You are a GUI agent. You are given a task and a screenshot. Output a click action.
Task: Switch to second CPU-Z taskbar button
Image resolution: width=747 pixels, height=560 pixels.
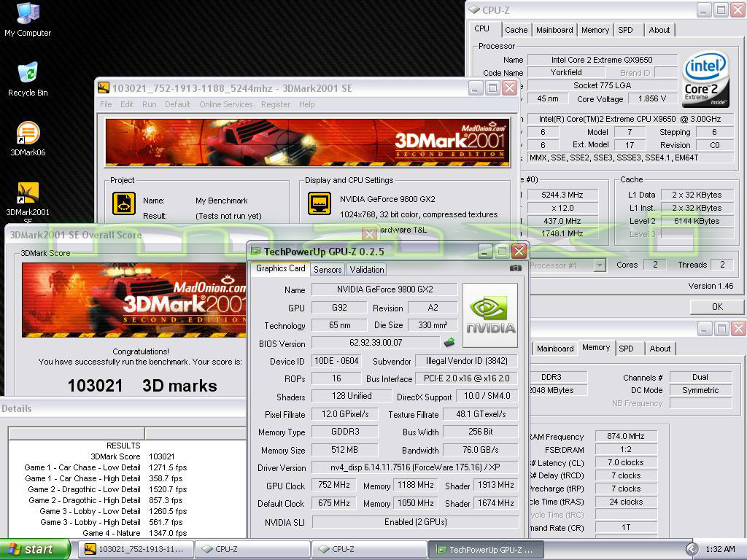pos(369,549)
